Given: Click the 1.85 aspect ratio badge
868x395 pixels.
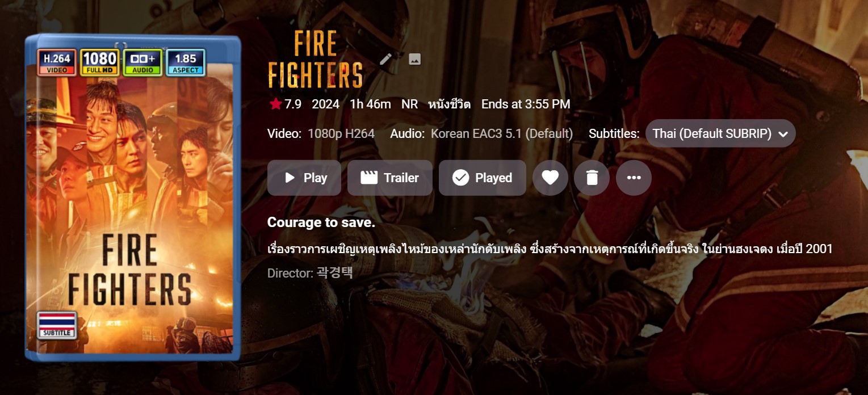Looking at the screenshot, I should 186,62.
